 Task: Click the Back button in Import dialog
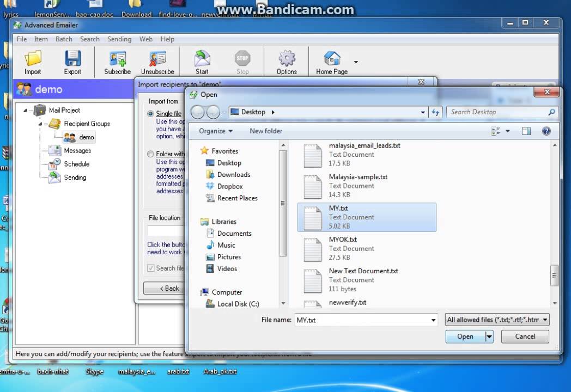(164, 288)
